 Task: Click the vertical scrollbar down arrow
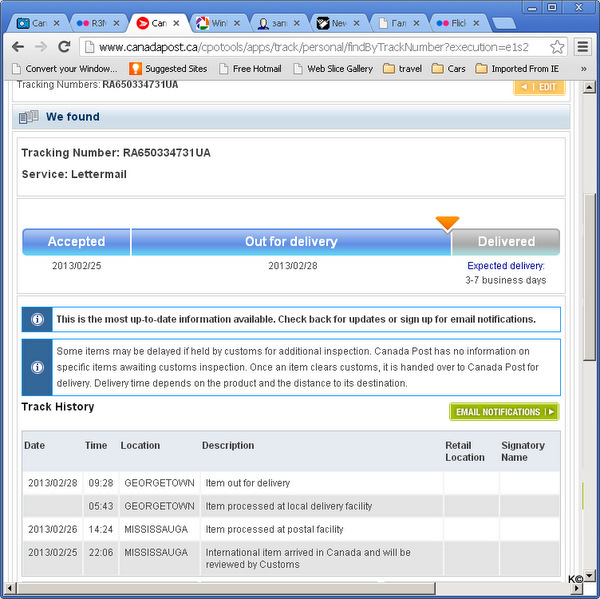[589, 575]
